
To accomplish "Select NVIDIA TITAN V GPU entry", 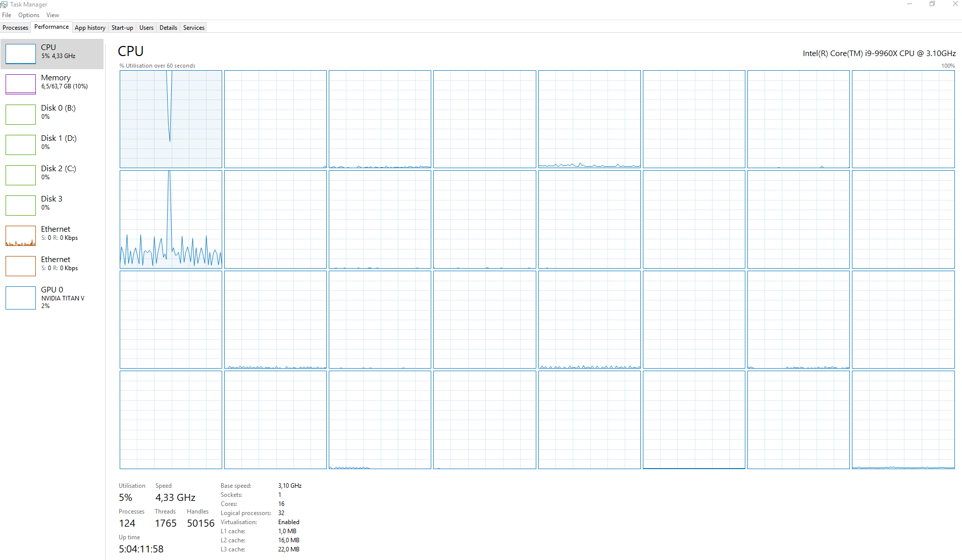I will [52, 297].
